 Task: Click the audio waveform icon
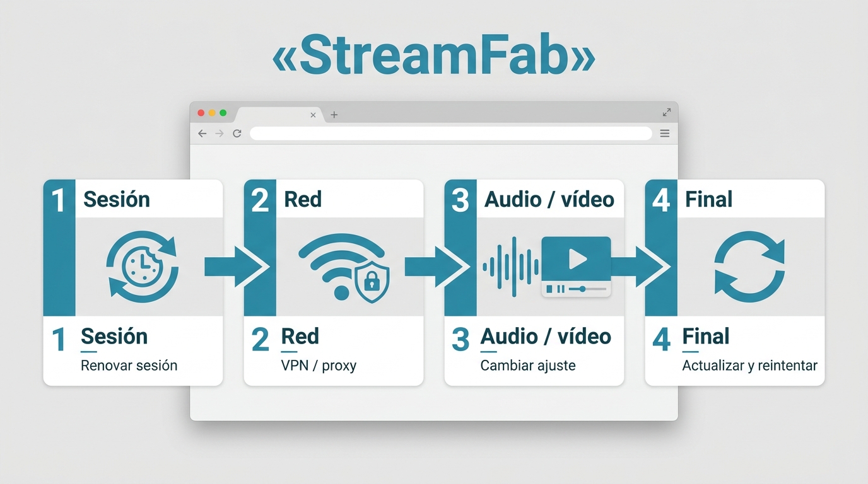(511, 267)
